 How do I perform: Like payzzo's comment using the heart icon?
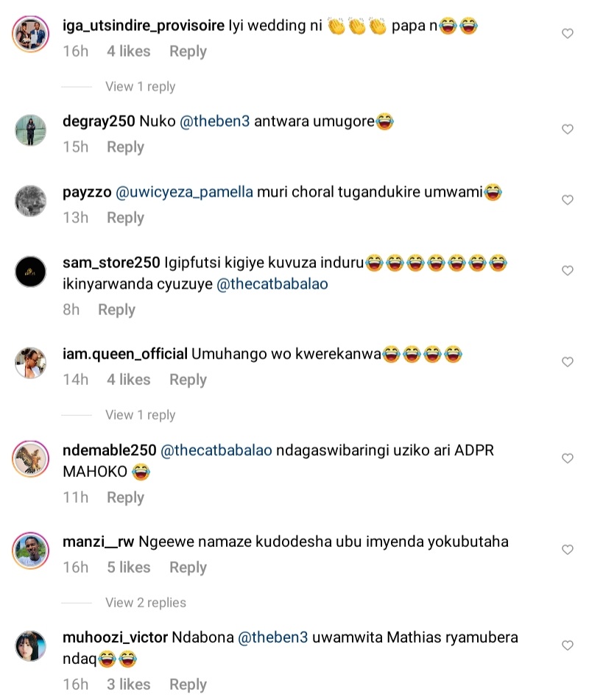point(567,199)
